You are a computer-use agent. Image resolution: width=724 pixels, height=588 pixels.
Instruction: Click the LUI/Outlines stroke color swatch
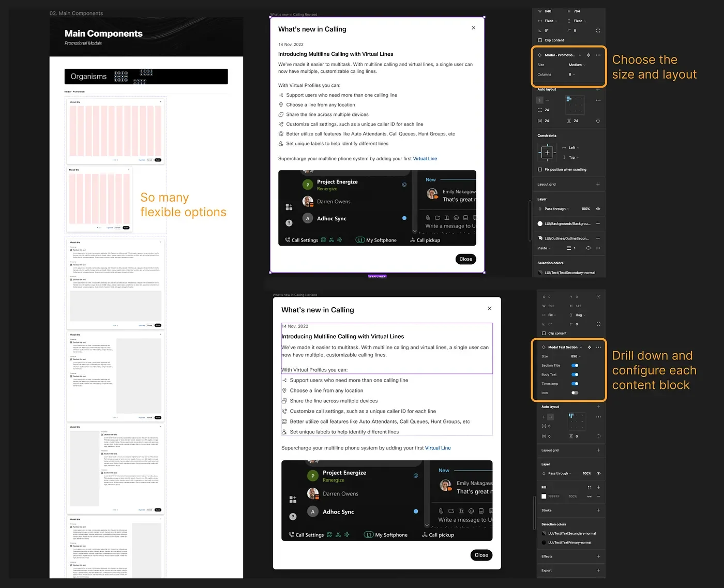click(540, 238)
